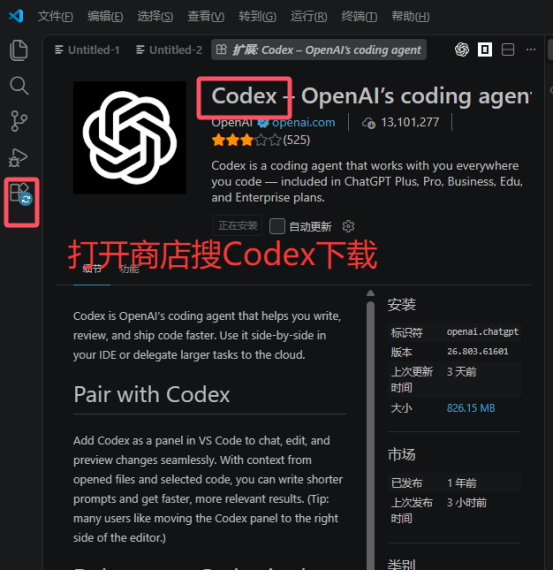Screen dimensions: 554x571
Task: Click the 正在安装 button
Action: (x=237, y=226)
